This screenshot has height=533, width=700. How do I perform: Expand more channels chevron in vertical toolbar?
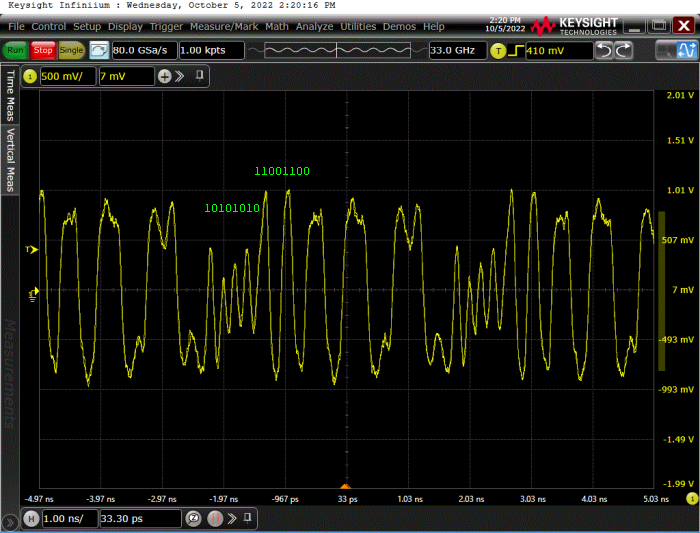(x=181, y=76)
